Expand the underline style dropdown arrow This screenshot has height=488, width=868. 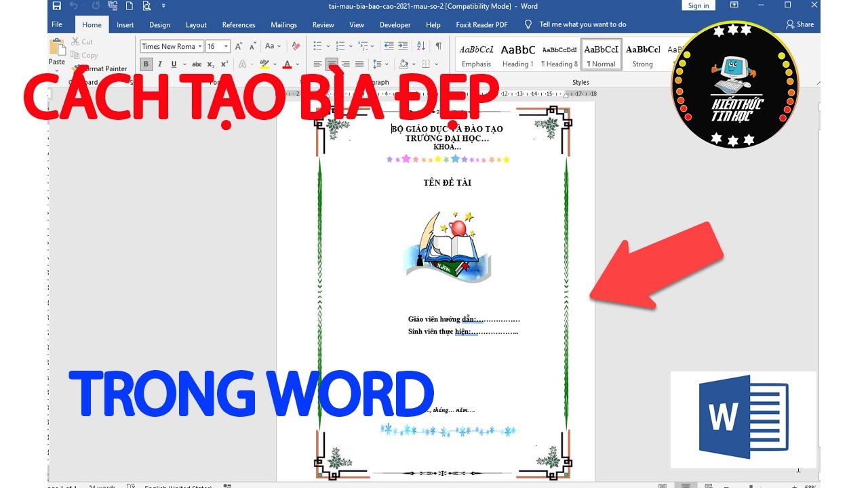184,64
